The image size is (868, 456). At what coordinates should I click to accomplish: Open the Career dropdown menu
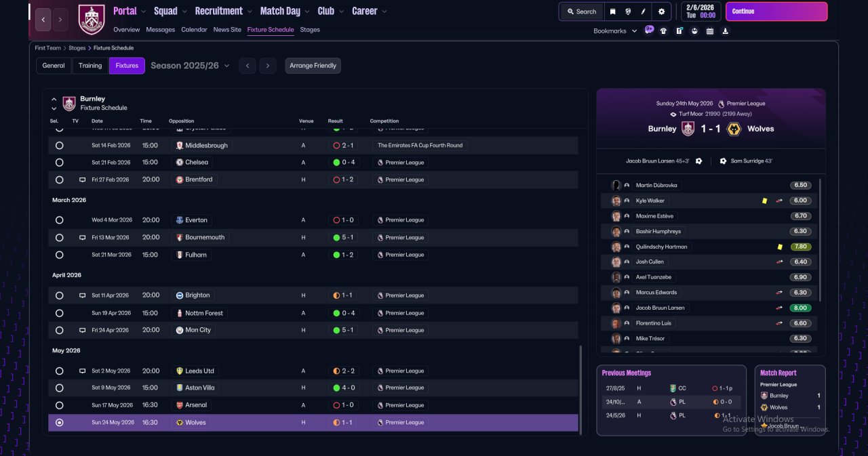pyautogui.click(x=370, y=11)
